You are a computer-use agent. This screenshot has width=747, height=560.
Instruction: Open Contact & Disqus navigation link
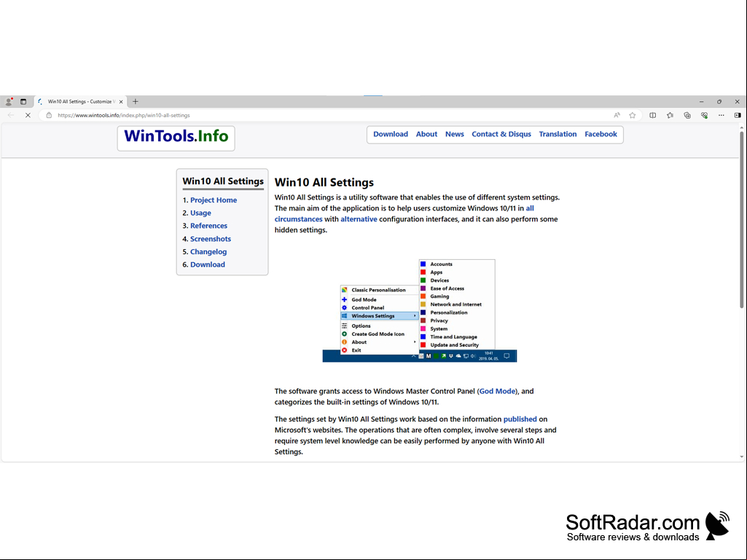501,134
